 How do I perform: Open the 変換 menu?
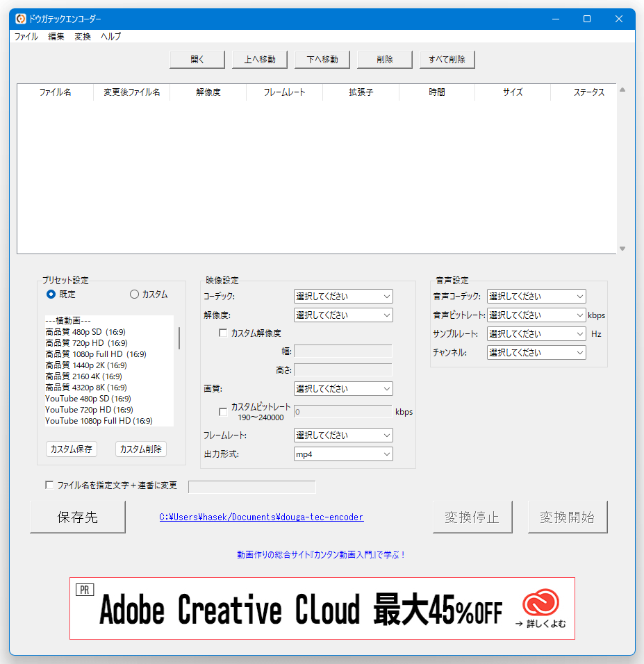point(83,36)
